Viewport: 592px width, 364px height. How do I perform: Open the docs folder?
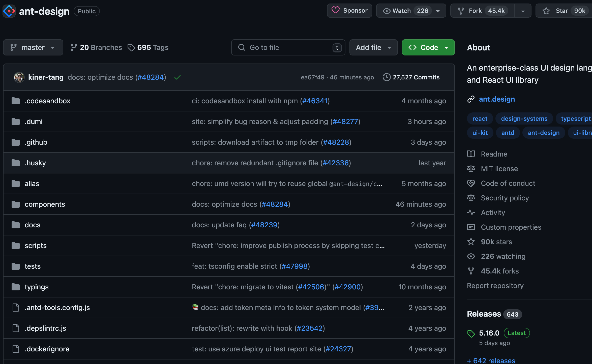[x=33, y=225]
